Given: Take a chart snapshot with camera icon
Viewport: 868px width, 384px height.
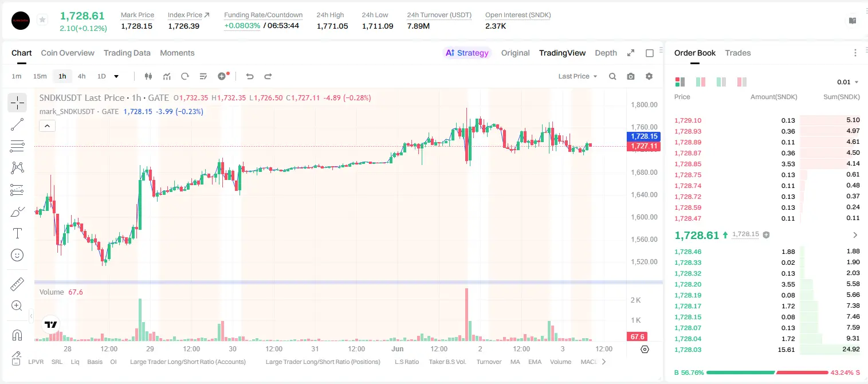Looking at the screenshot, I should 631,76.
